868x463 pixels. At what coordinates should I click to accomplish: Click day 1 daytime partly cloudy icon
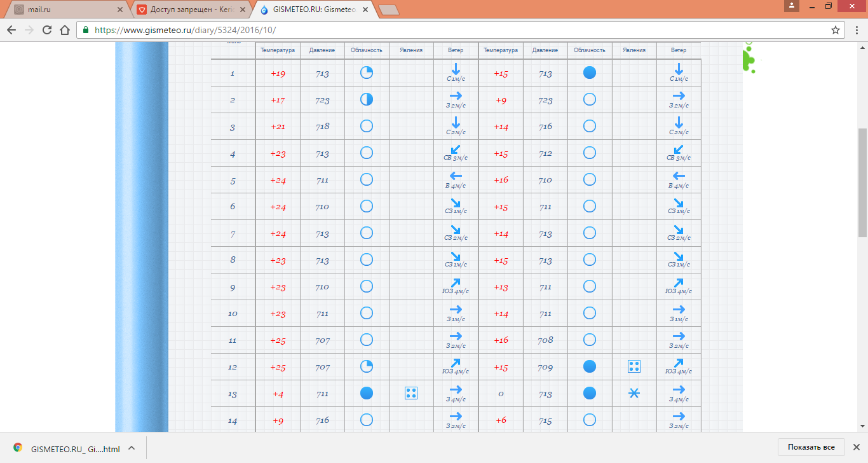point(367,73)
